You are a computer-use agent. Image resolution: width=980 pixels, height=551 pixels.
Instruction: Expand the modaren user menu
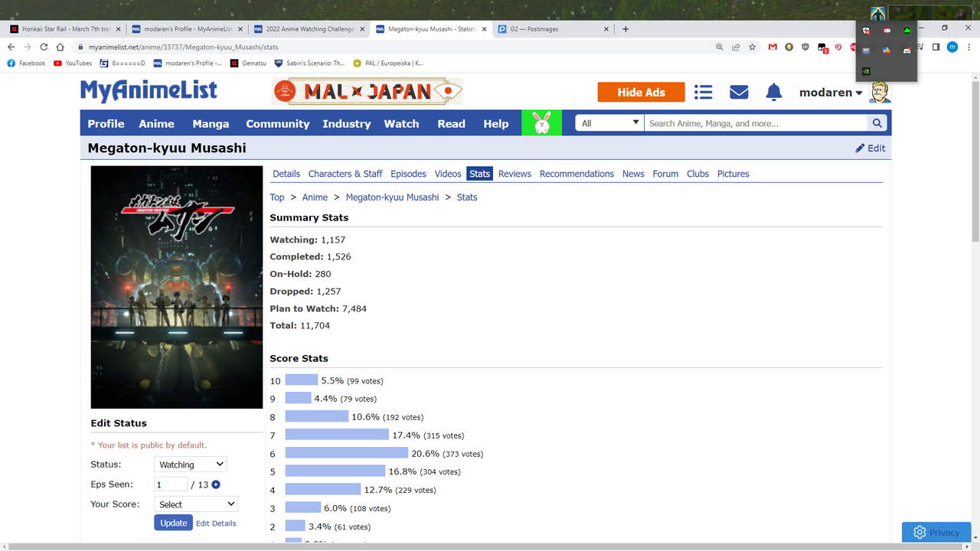831,93
